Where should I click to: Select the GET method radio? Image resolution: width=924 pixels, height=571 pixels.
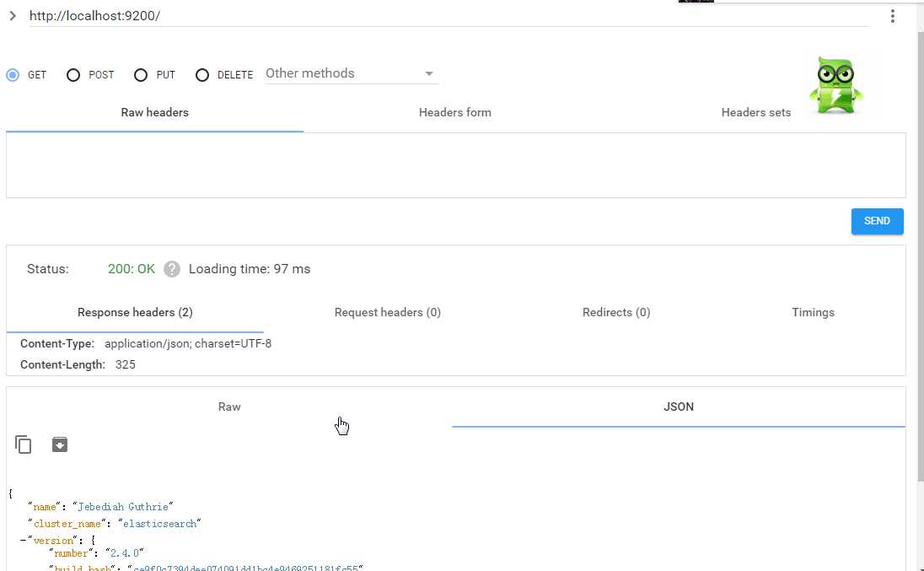(13, 75)
